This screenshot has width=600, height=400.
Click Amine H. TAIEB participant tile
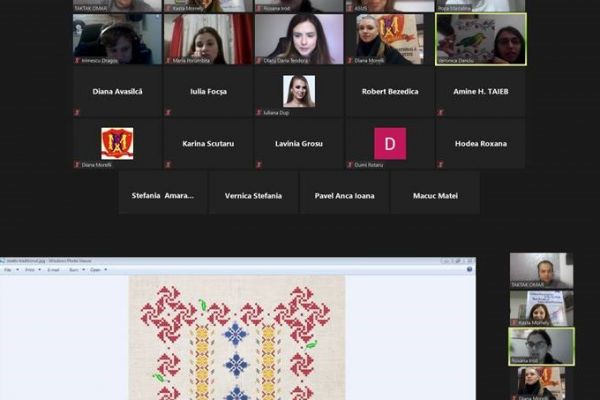point(481,92)
